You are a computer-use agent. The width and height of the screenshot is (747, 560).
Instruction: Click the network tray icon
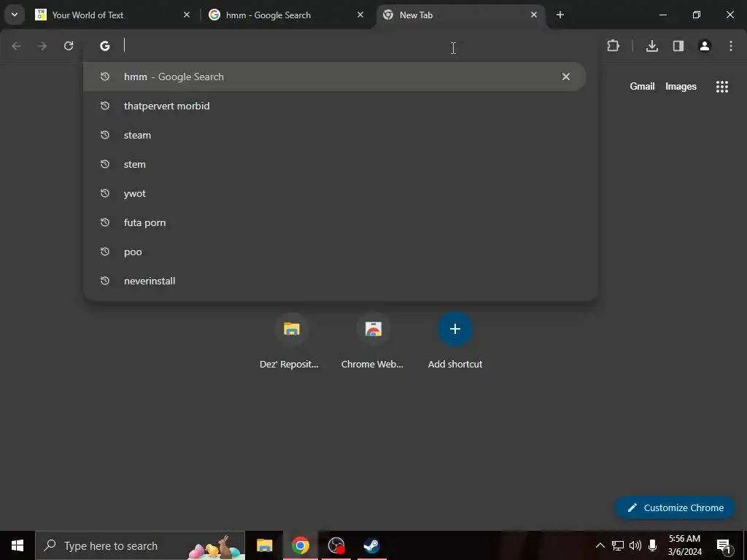coord(618,545)
